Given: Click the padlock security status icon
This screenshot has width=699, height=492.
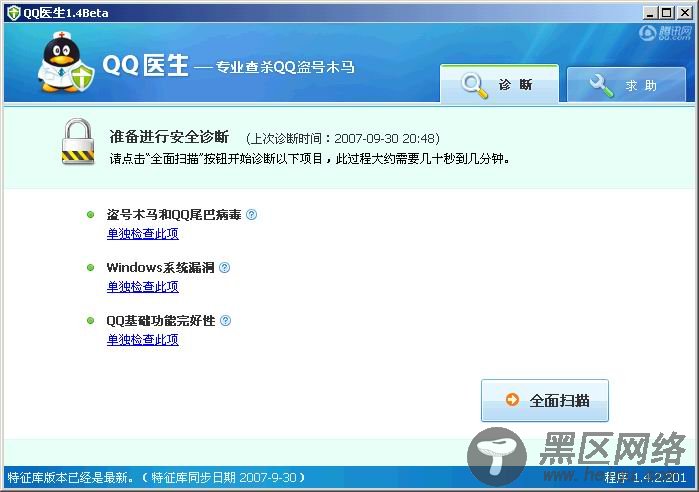Looking at the screenshot, I should [x=78, y=142].
